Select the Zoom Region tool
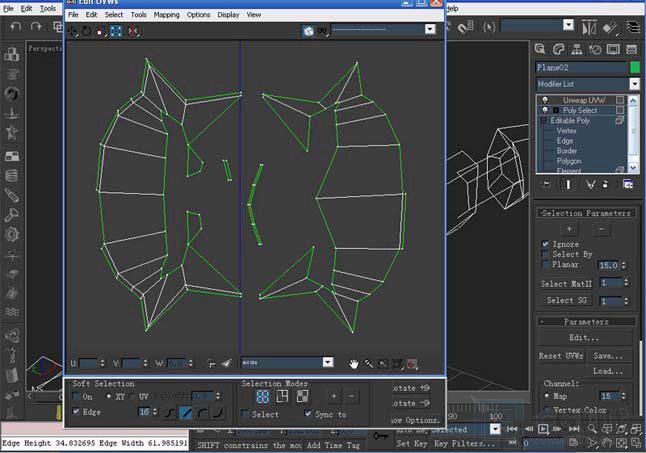646x453 pixels. click(383, 364)
